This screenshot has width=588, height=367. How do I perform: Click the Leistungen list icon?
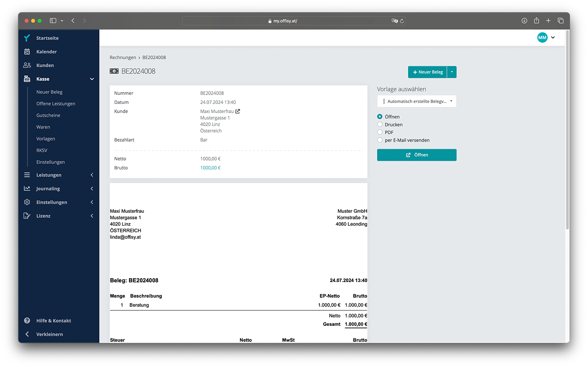tap(27, 175)
